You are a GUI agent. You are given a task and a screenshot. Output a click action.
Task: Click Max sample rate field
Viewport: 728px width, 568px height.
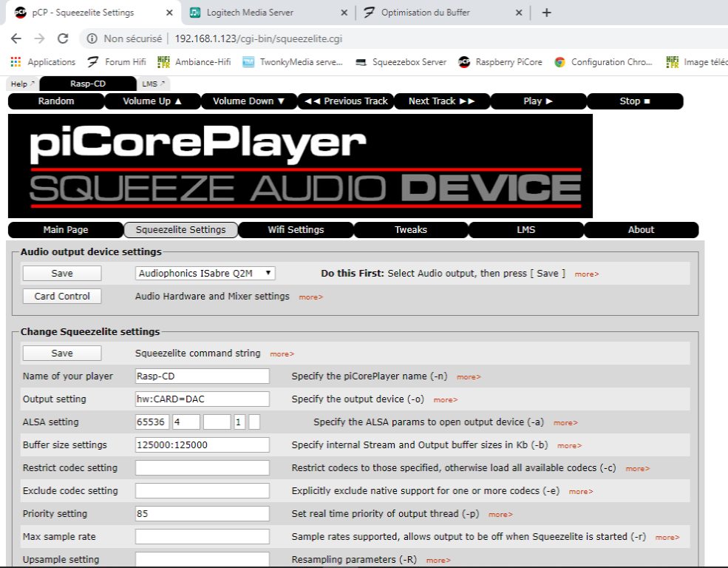[203, 536]
